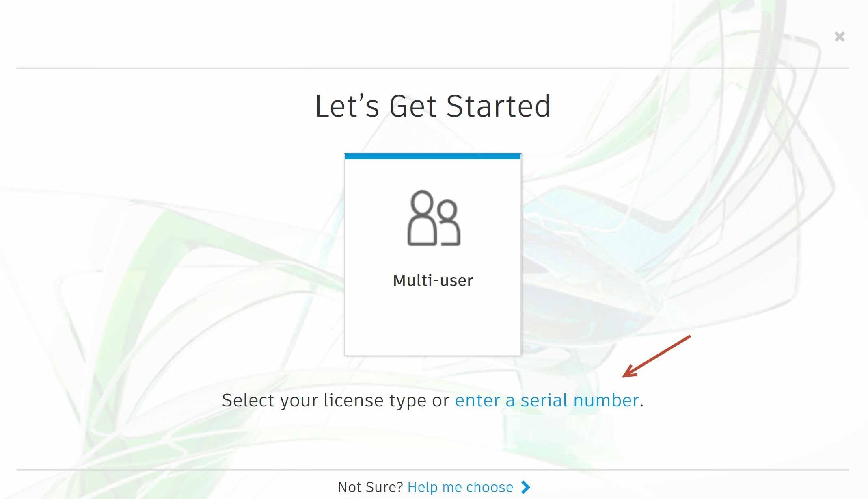Click the word choose in help link

pos(490,487)
